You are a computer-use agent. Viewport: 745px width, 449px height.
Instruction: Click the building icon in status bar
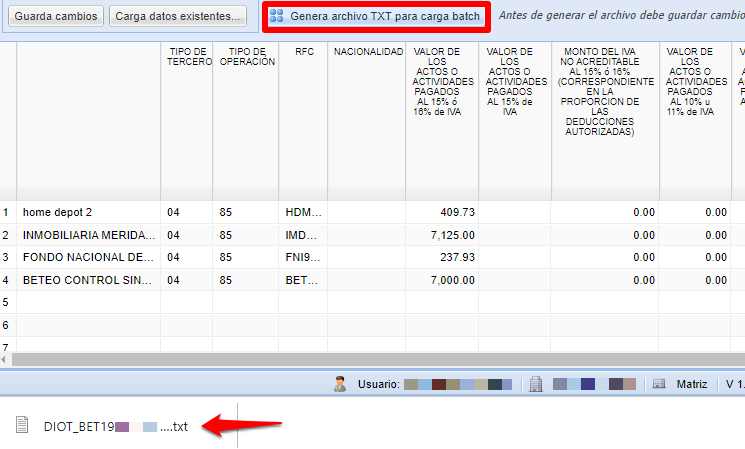pyautogui.click(x=535, y=384)
